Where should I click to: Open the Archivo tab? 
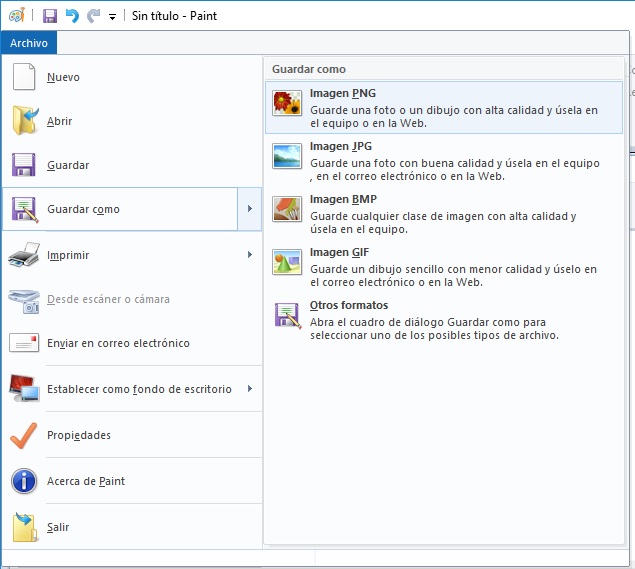coord(29,43)
